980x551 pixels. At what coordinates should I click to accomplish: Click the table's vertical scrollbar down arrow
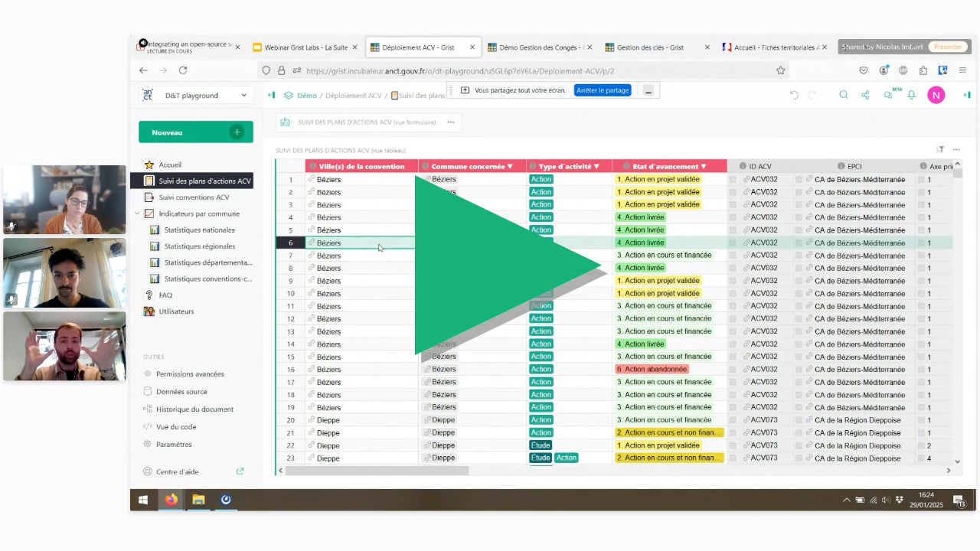click(957, 461)
